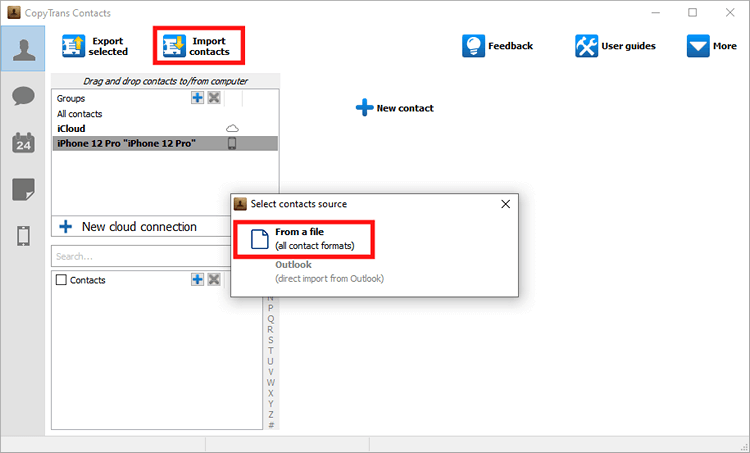750x453 pixels.
Task: Toggle the Contacts select-all checkbox
Action: (x=61, y=279)
